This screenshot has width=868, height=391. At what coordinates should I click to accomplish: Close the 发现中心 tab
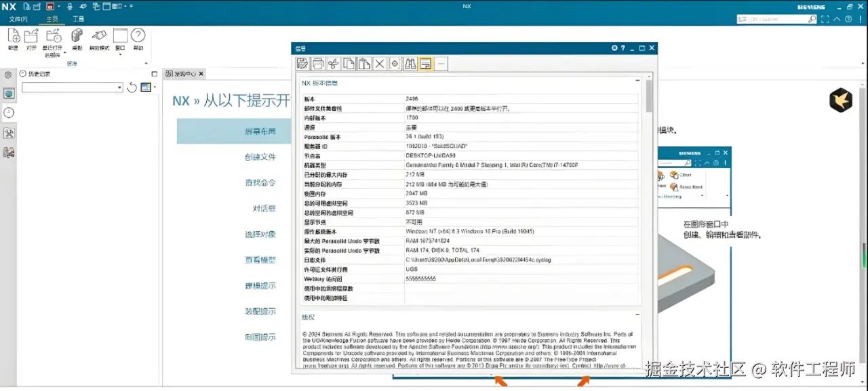(201, 74)
